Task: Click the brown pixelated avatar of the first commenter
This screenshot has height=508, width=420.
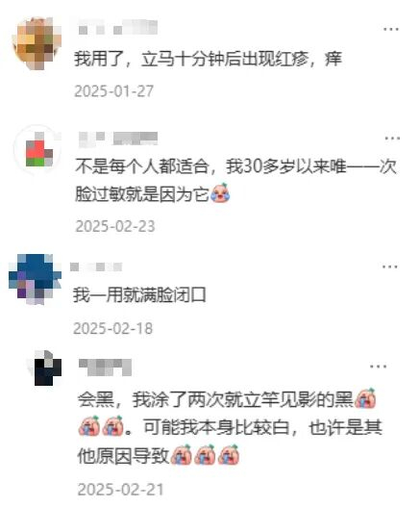Action: tap(37, 43)
